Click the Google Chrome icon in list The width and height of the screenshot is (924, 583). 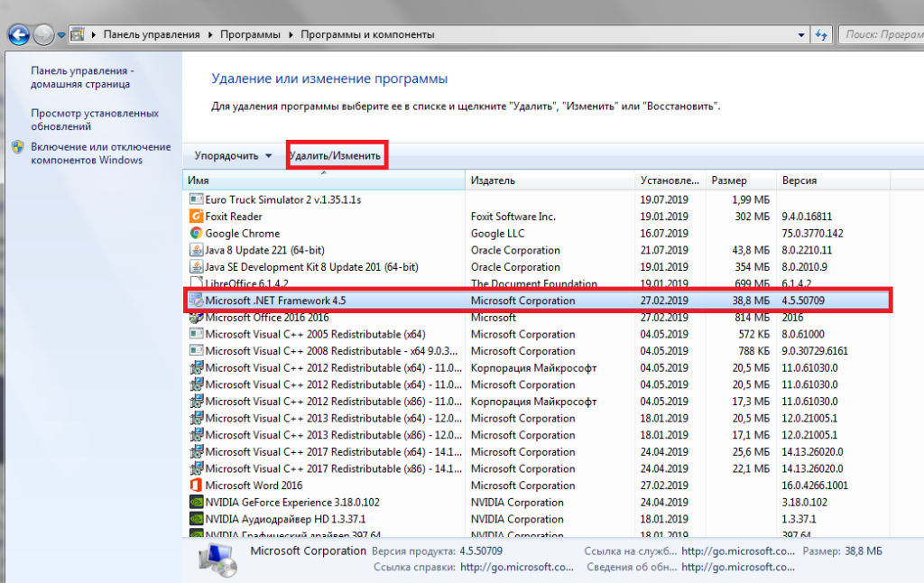196,234
